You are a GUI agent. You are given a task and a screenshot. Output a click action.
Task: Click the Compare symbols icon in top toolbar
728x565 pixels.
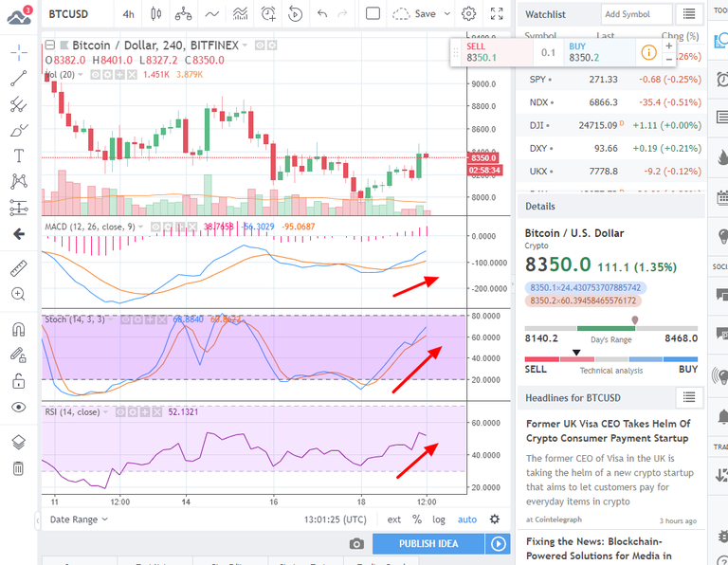pyautogui.click(x=183, y=14)
